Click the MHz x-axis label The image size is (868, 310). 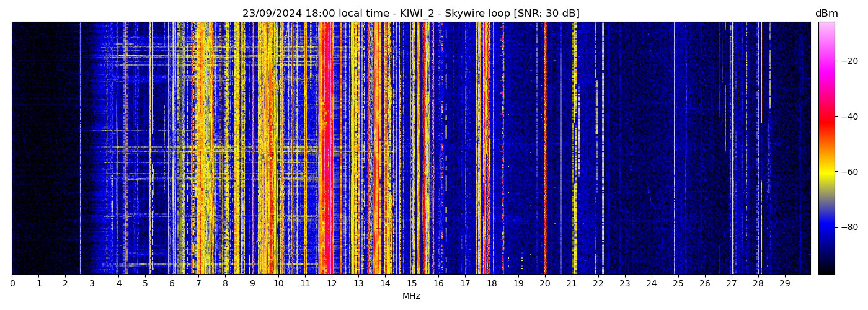pyautogui.click(x=411, y=296)
